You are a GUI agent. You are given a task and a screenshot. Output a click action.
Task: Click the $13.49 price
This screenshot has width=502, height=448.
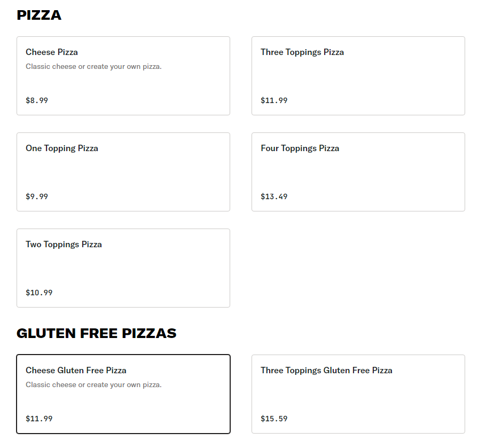pos(274,197)
